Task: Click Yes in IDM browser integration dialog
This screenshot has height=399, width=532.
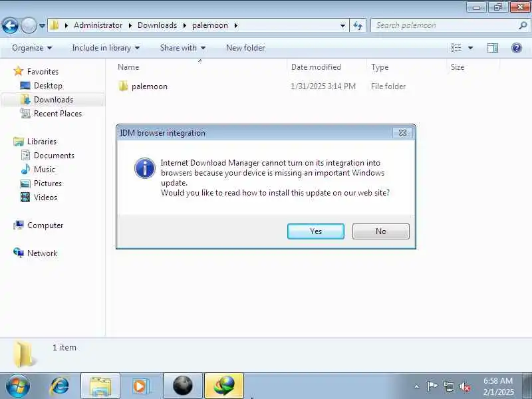Action: (x=315, y=231)
